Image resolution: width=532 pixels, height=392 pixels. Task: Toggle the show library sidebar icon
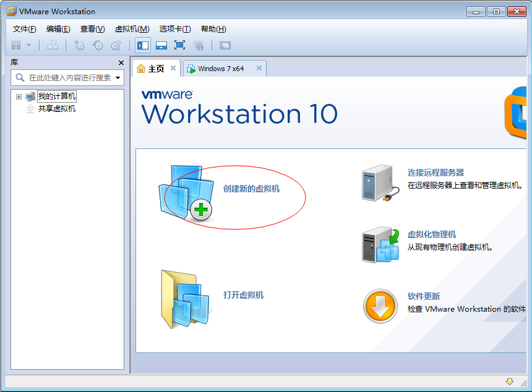[143, 45]
